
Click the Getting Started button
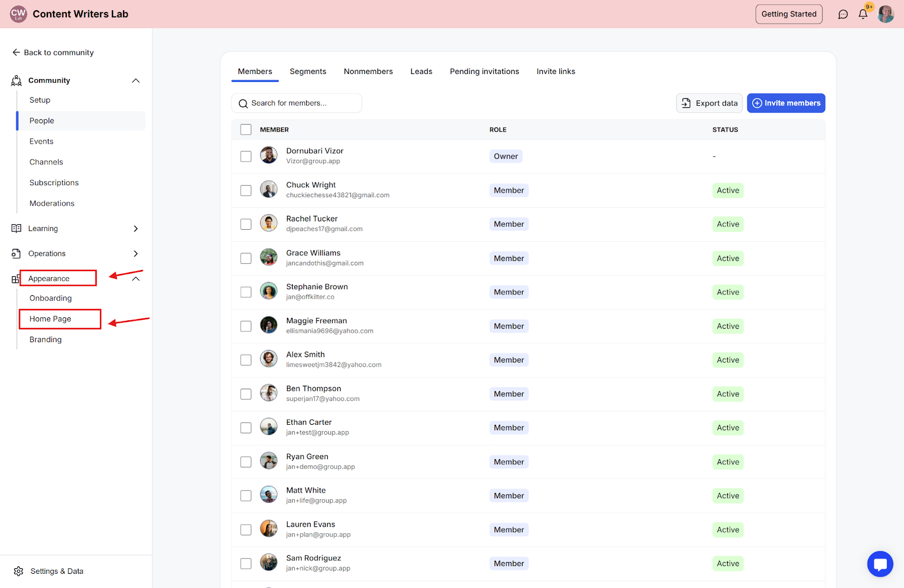tap(789, 14)
